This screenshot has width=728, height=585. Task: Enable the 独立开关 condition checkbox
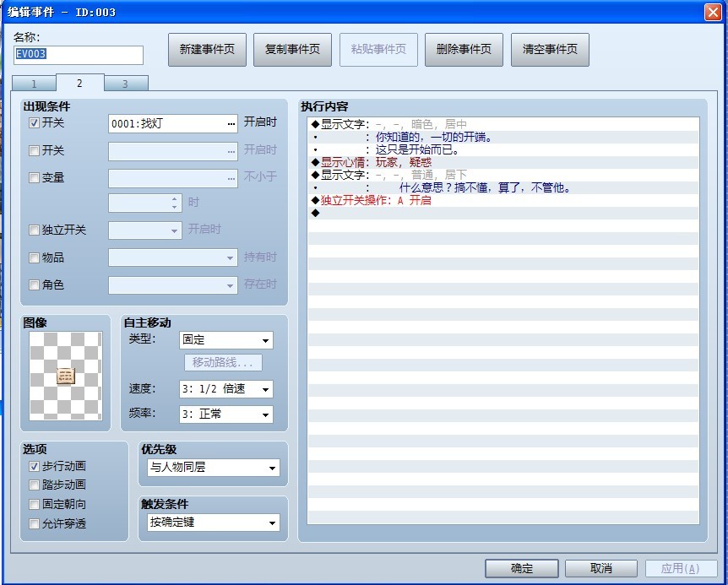[34, 230]
